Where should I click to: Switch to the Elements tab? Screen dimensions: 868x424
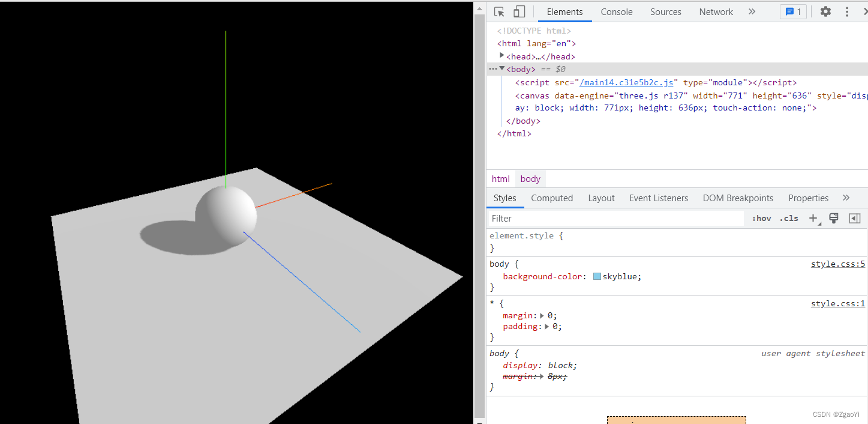pyautogui.click(x=564, y=12)
